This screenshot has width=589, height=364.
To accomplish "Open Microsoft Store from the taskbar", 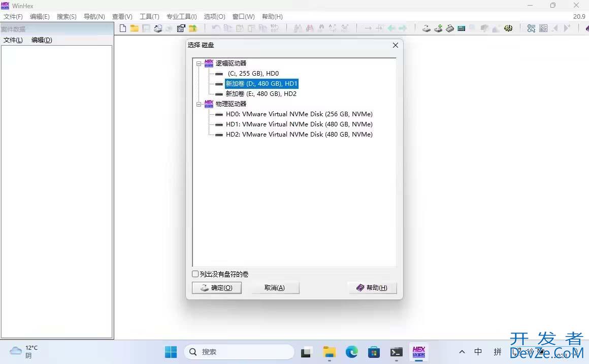I will tap(374, 352).
